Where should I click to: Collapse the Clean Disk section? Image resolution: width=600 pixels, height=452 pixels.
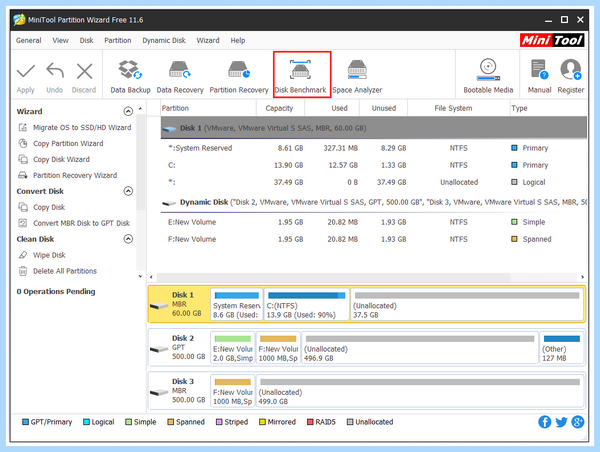click(128, 239)
